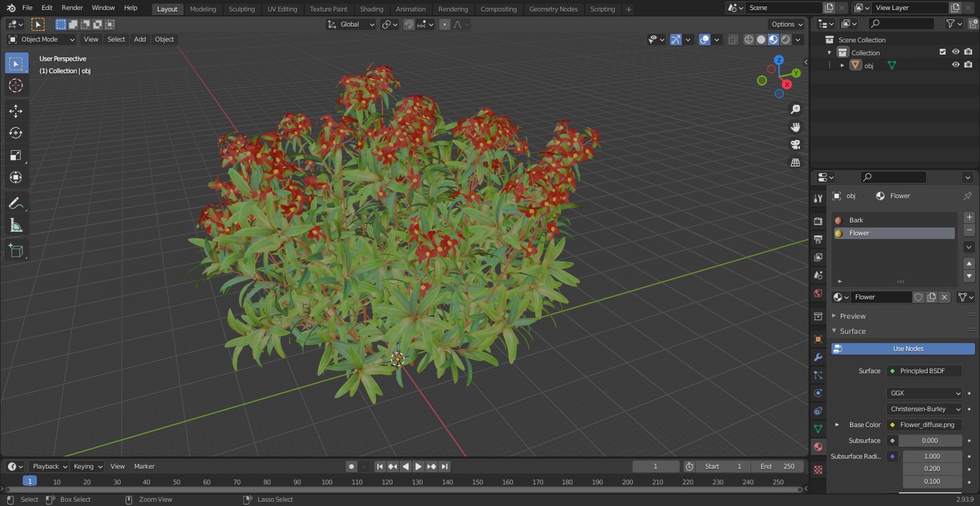Open the Object Mode dropdown
The image size is (980, 506).
tap(41, 39)
